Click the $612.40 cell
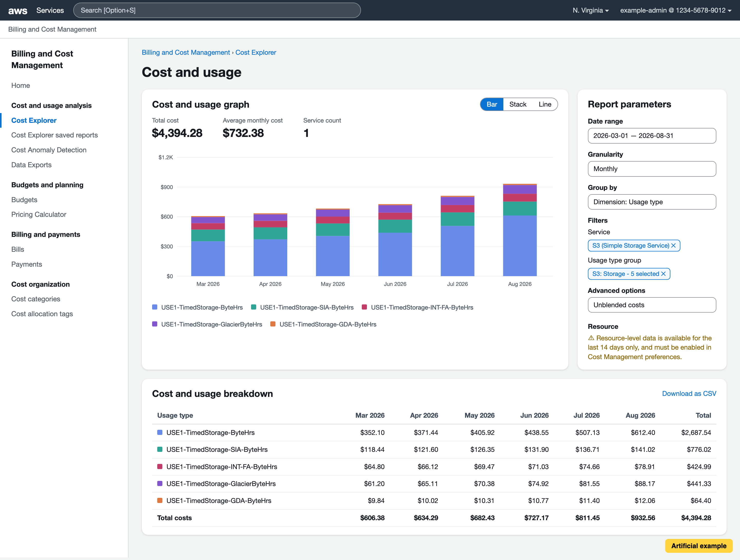Viewport: 740px width, 560px height. point(643,433)
